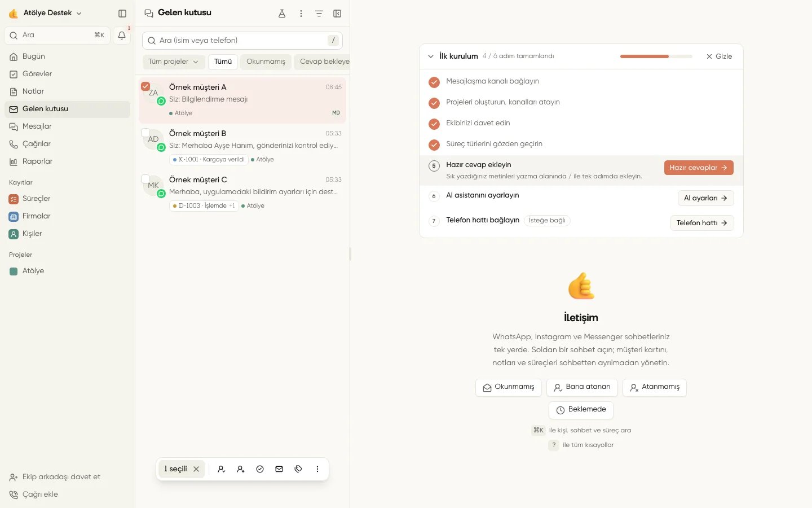
Task: Switch to the Okunmamış filter tab
Action: point(266,62)
